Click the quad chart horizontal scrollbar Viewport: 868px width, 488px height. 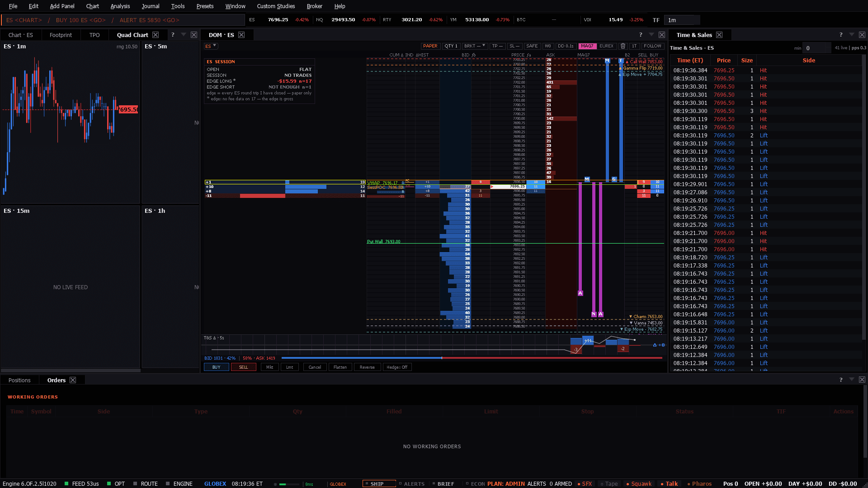pyautogui.click(x=71, y=371)
